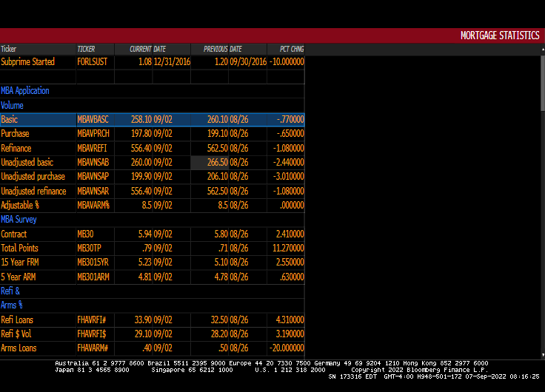The width and height of the screenshot is (545, 392).
Task: Click the MBA Survey section heading
Action: (x=19, y=220)
